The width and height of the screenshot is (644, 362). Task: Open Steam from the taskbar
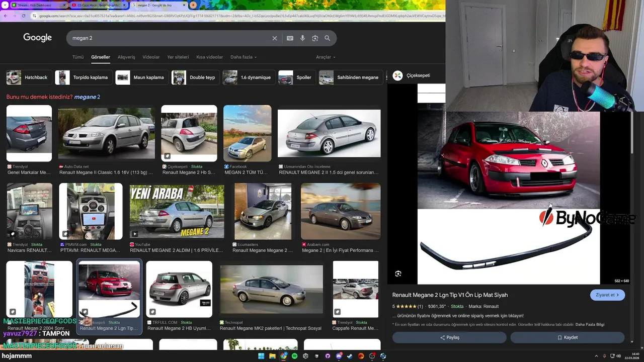coord(350,356)
